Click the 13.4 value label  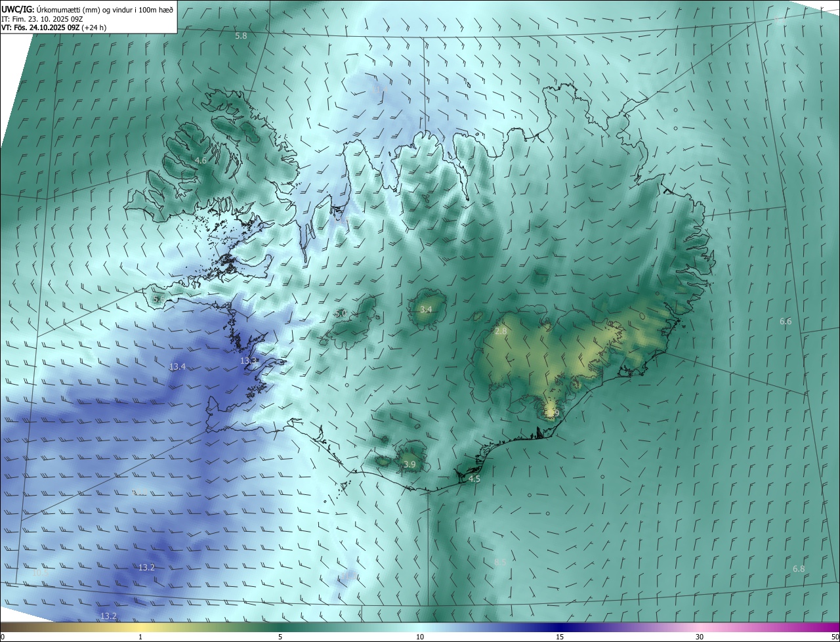tap(177, 366)
